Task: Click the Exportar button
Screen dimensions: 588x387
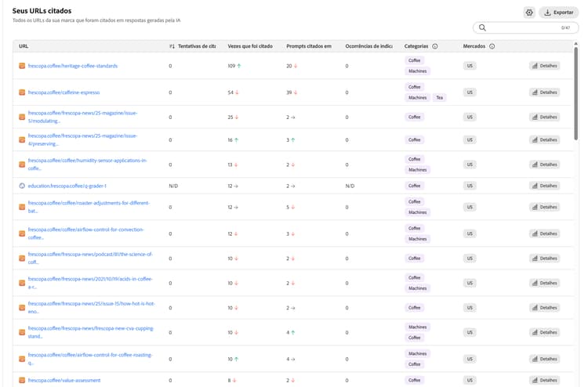Action: pos(559,13)
